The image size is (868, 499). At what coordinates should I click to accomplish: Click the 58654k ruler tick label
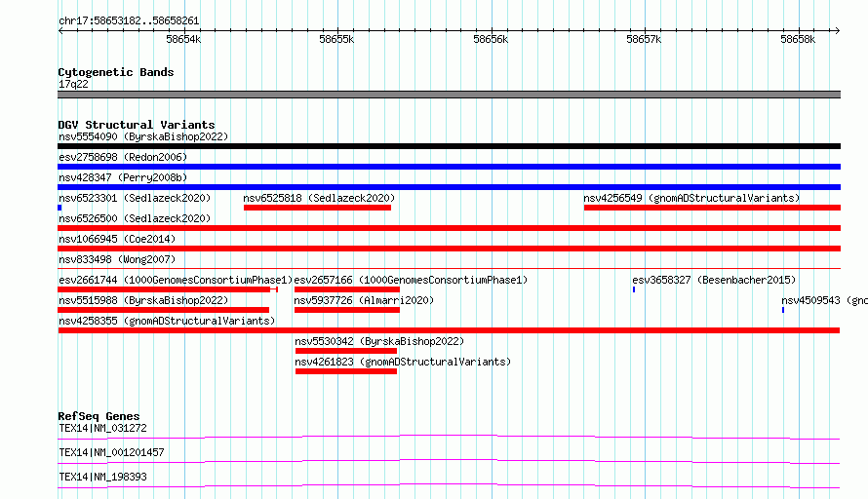pos(183,39)
